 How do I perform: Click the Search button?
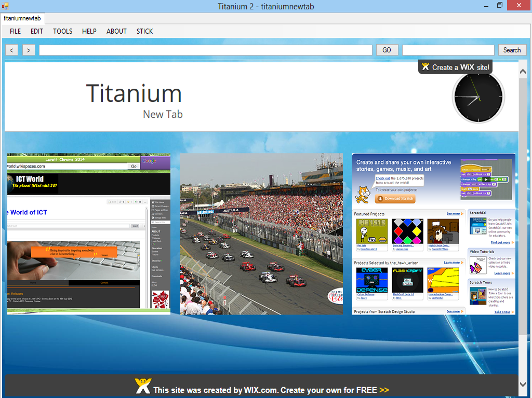(x=512, y=50)
